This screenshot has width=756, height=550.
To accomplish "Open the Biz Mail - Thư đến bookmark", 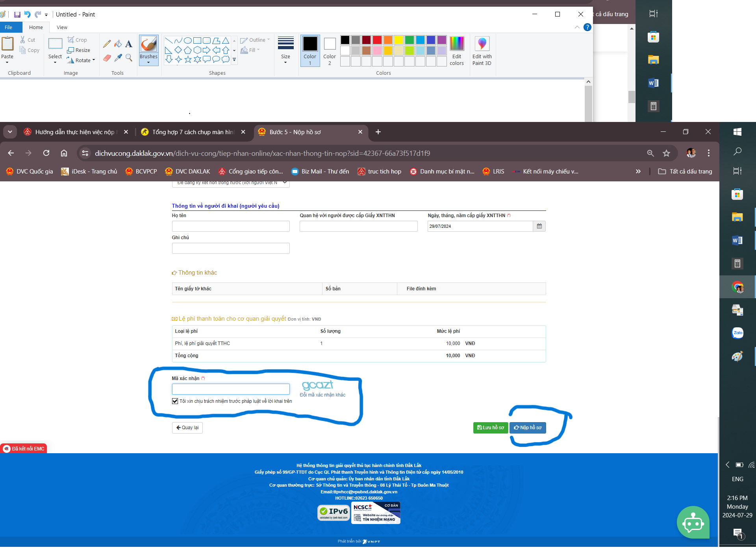I will tap(320, 172).
